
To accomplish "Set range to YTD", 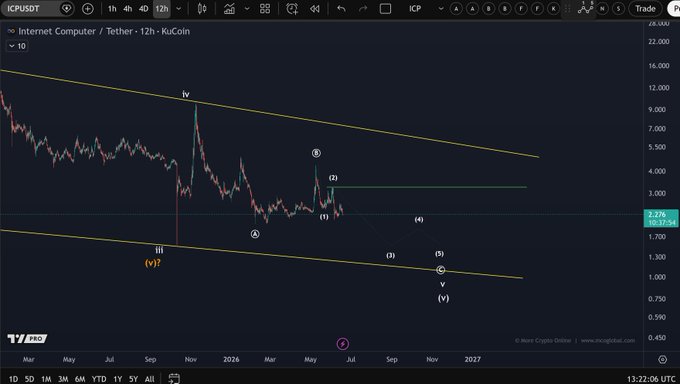I will (x=99, y=379).
